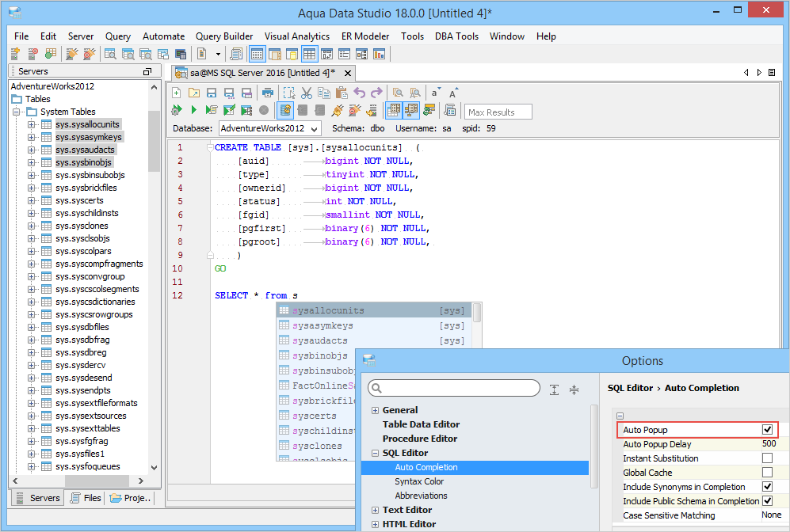
Task: Click the Redo arrow icon
Action: [x=376, y=93]
